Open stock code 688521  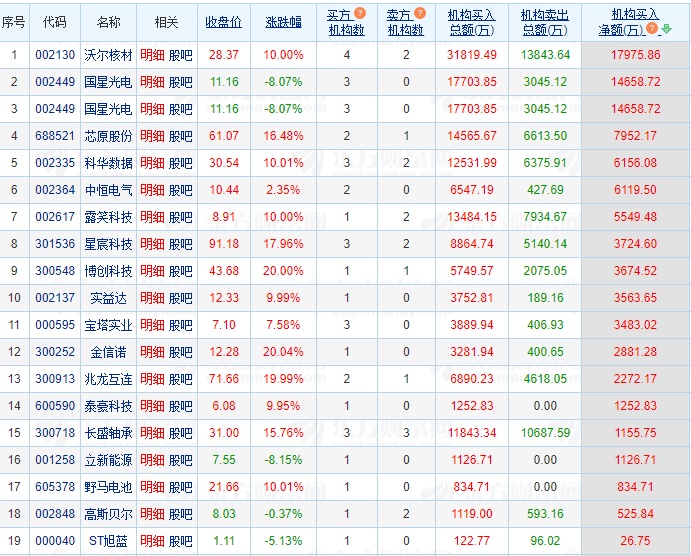pos(55,136)
